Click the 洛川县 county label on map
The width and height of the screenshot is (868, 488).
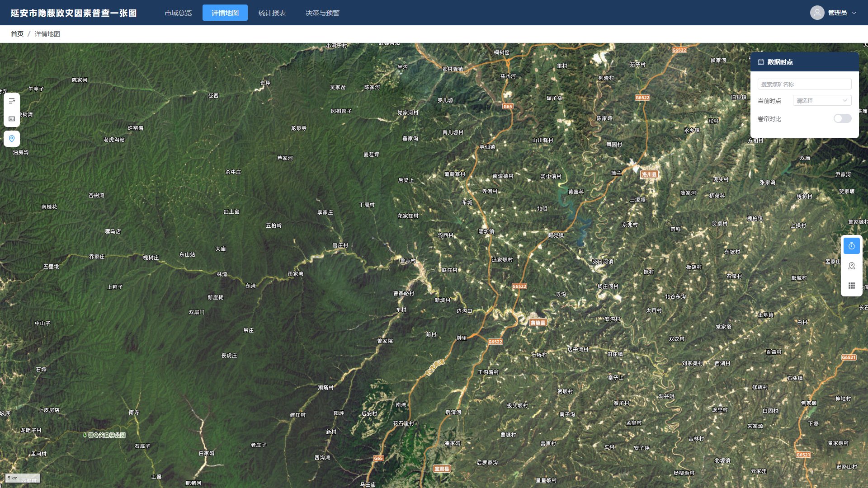(649, 174)
